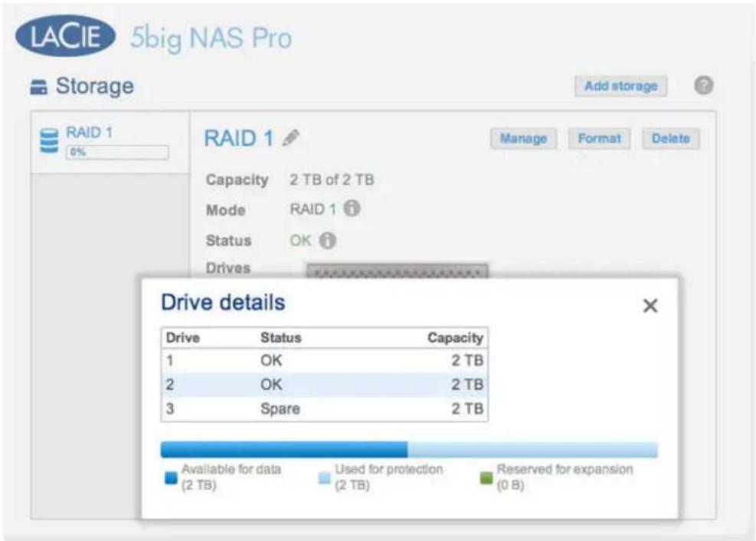Click the Spare status cell
Image resolution: width=756 pixels, height=541 pixels.
tap(280, 409)
